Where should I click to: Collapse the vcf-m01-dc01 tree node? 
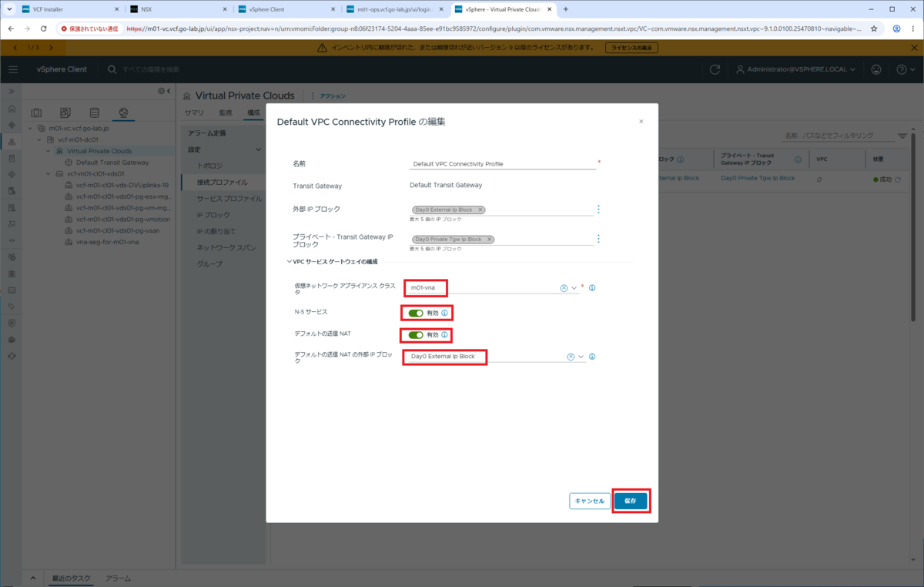40,140
